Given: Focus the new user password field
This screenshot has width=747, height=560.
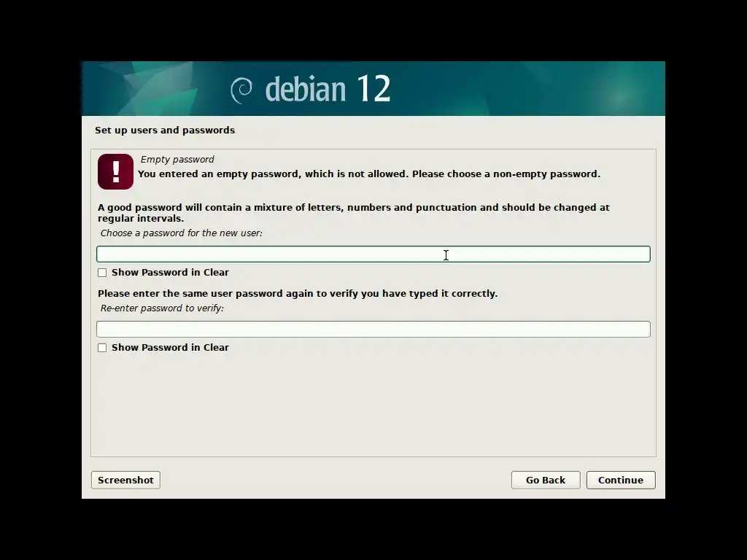Looking at the screenshot, I should coord(373,254).
